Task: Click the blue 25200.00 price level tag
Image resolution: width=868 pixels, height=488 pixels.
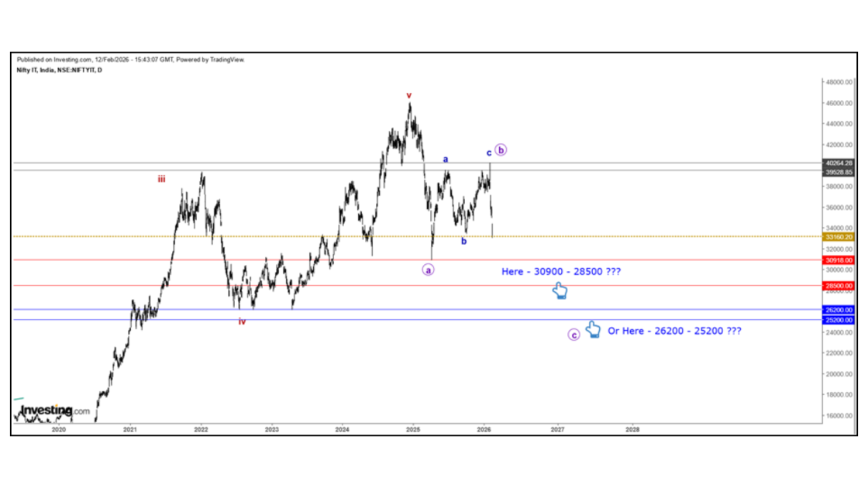Action: pos(839,320)
